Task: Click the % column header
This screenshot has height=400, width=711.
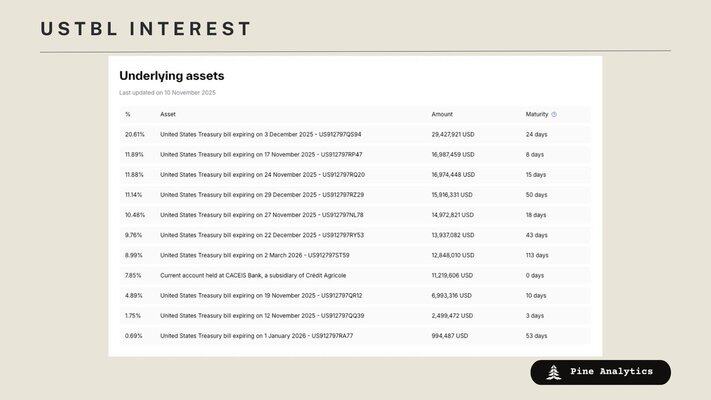Action: tap(128, 114)
